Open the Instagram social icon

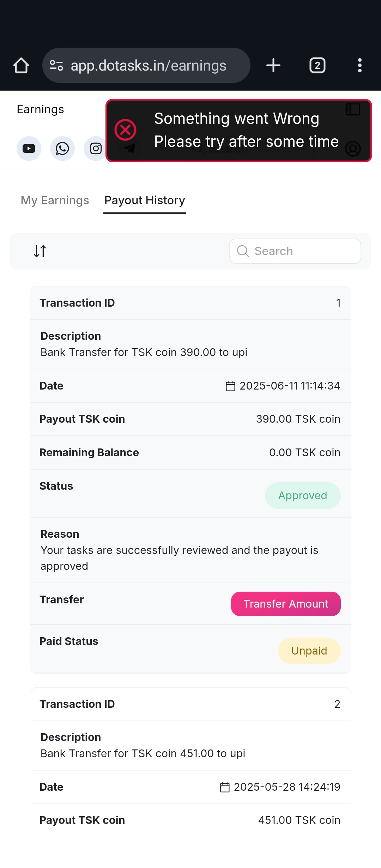[95, 149]
